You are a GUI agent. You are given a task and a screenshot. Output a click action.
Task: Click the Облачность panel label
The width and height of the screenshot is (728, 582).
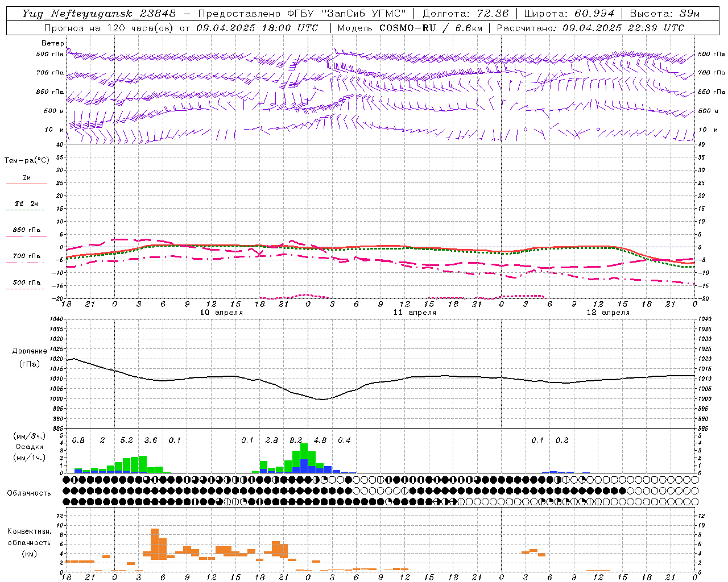tap(29, 493)
